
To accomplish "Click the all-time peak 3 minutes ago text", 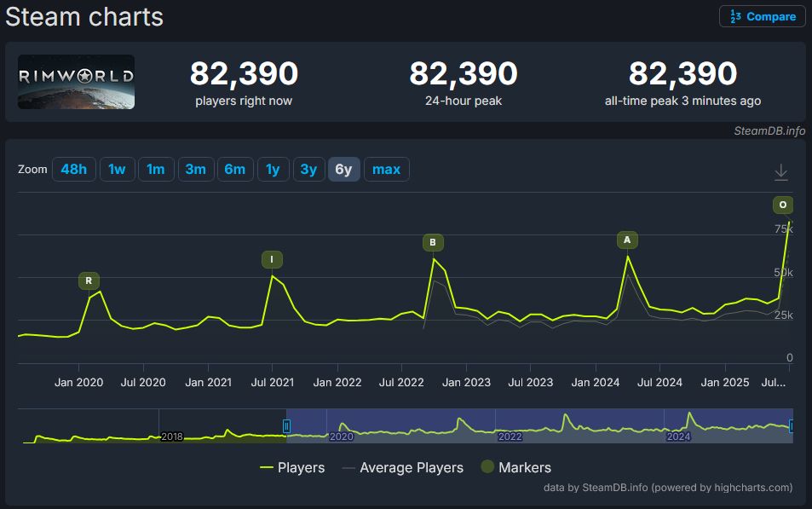I will (683, 101).
